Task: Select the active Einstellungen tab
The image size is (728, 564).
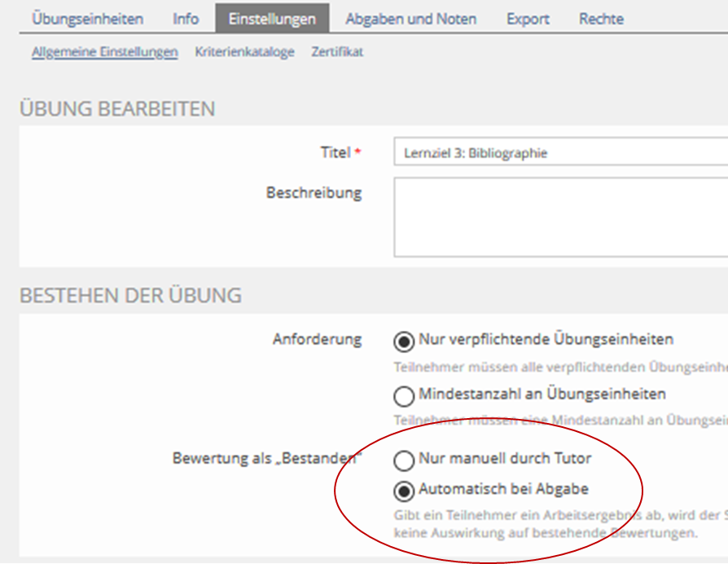Action: click(x=272, y=19)
